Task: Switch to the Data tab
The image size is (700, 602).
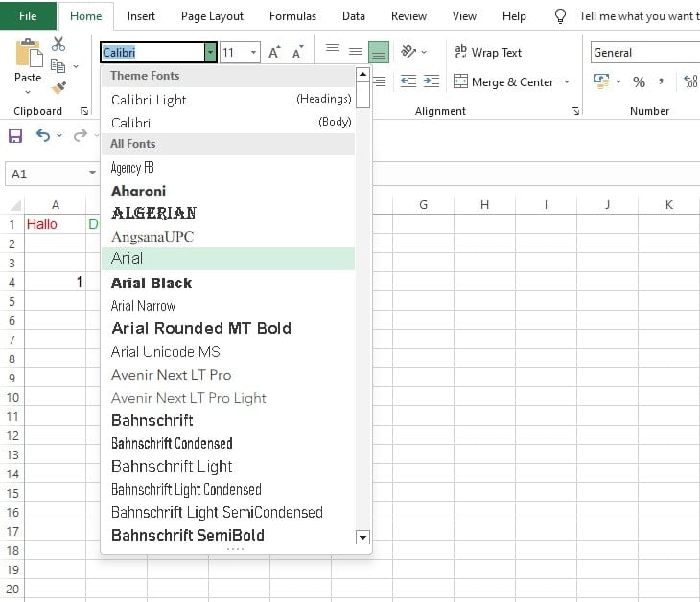Action: pyautogui.click(x=354, y=16)
